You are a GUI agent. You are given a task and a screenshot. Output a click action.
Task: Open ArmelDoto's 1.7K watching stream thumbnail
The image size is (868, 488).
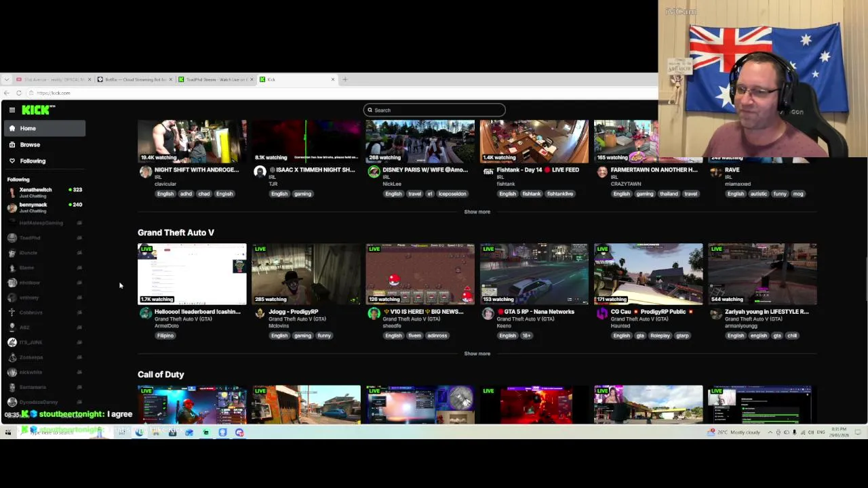192,274
